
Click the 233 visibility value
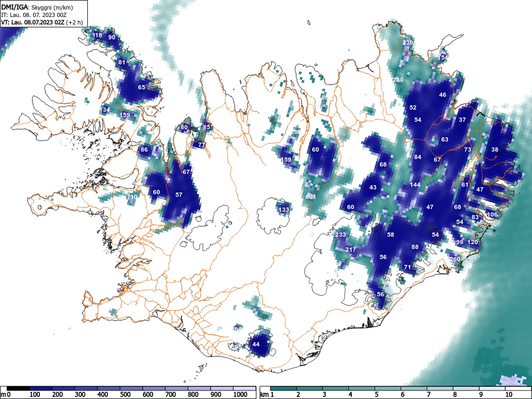340,235
